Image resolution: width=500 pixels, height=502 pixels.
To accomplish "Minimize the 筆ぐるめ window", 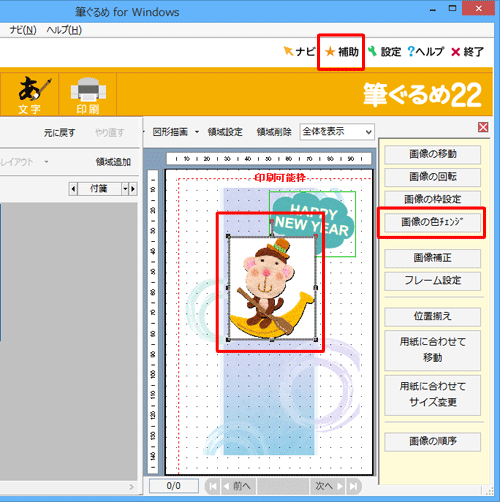I will [x=433, y=9].
